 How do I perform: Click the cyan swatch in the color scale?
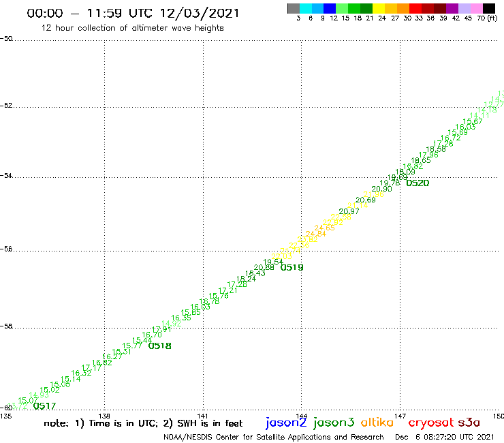306,8
